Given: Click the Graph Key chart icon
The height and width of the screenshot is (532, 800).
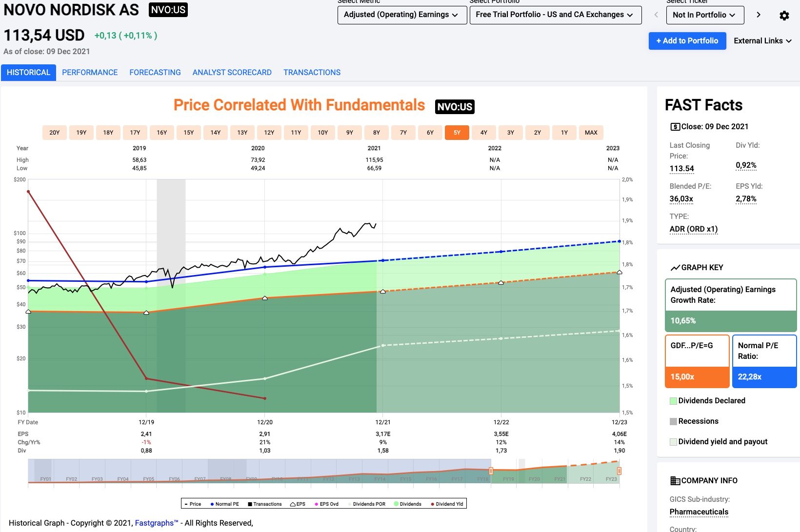Looking at the screenshot, I should (675, 267).
